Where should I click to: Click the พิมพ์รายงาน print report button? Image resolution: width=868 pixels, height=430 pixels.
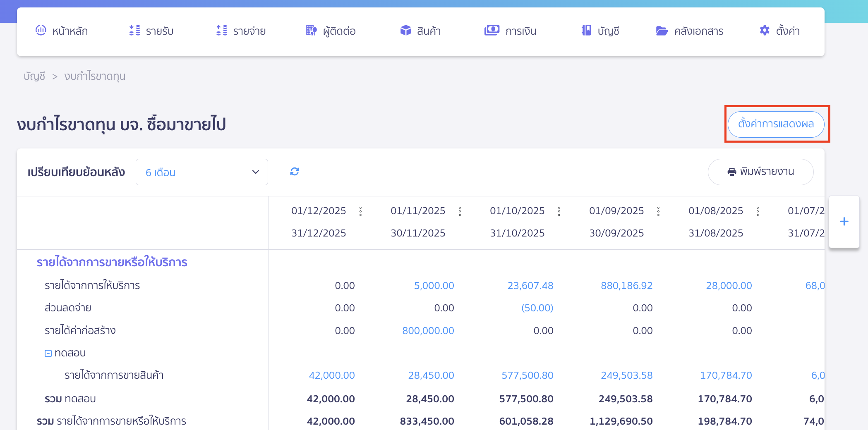(760, 172)
